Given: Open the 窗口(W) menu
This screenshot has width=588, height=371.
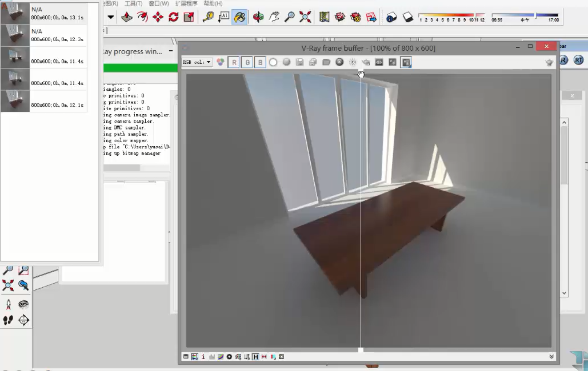Looking at the screenshot, I should click(x=158, y=3).
